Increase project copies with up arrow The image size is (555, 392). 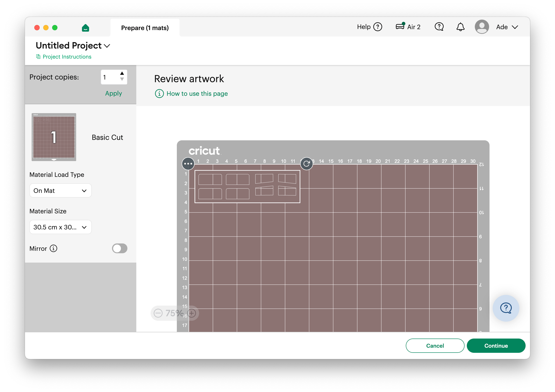point(122,73)
